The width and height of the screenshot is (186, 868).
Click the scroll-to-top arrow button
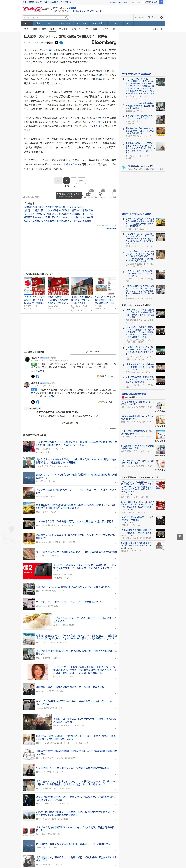(180, 537)
